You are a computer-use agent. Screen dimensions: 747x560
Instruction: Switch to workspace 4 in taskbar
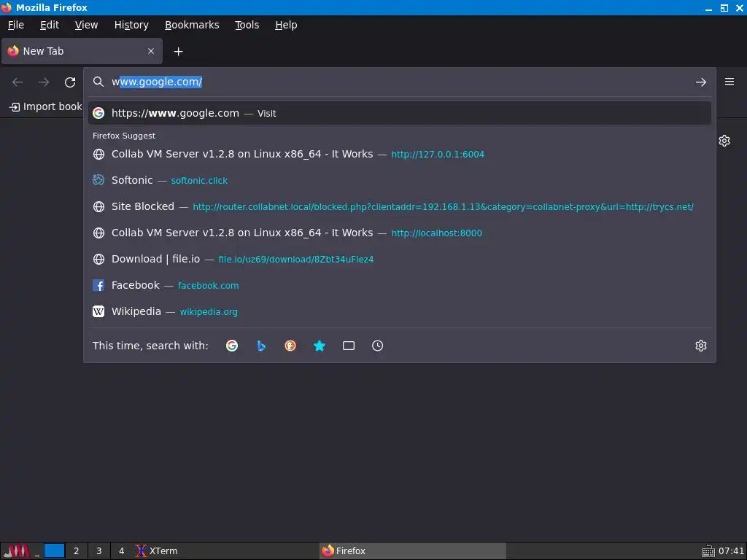(122, 551)
